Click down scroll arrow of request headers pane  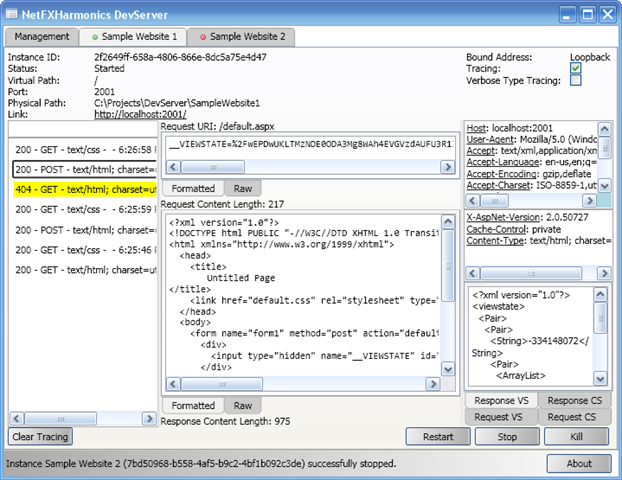pyautogui.click(x=604, y=185)
